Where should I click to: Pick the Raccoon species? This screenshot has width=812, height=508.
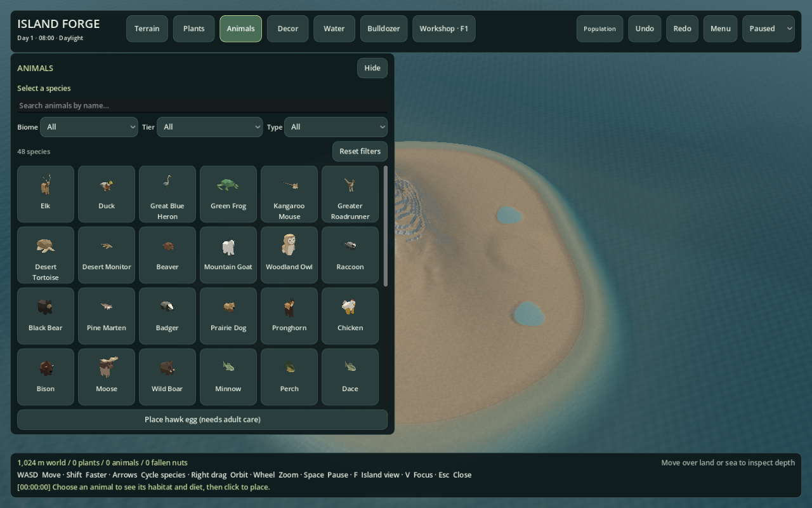350,255
